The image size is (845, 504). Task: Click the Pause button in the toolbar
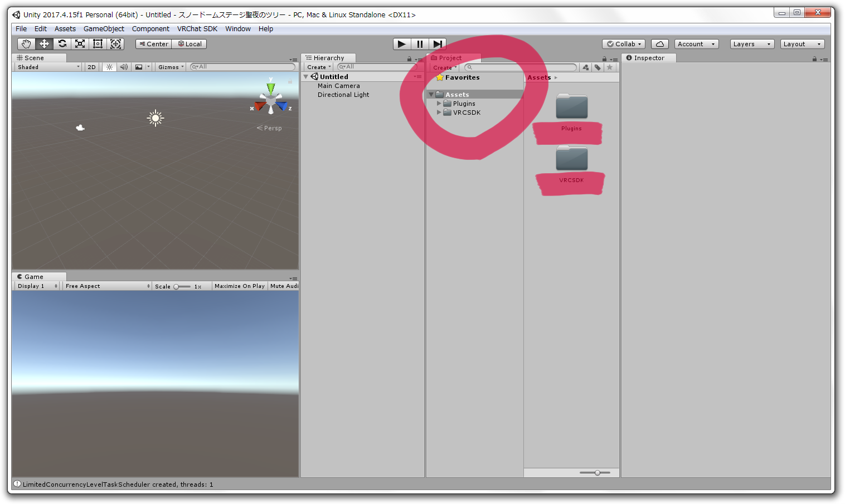click(420, 44)
